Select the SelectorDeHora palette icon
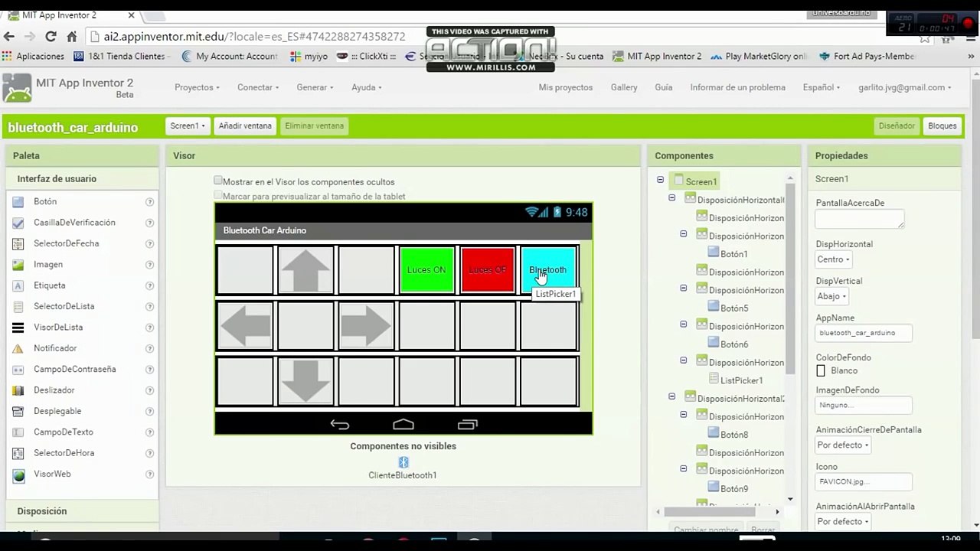This screenshot has width=980, height=551. tap(18, 453)
